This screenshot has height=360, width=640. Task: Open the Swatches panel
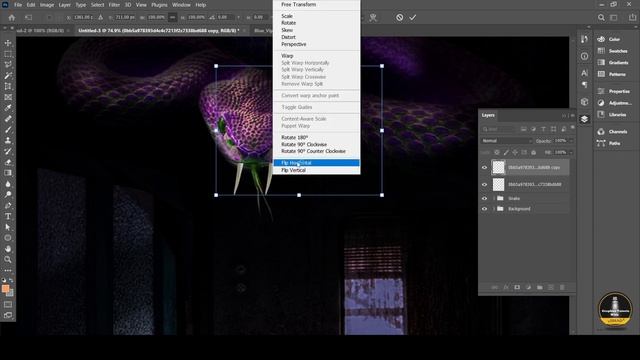tap(614, 51)
